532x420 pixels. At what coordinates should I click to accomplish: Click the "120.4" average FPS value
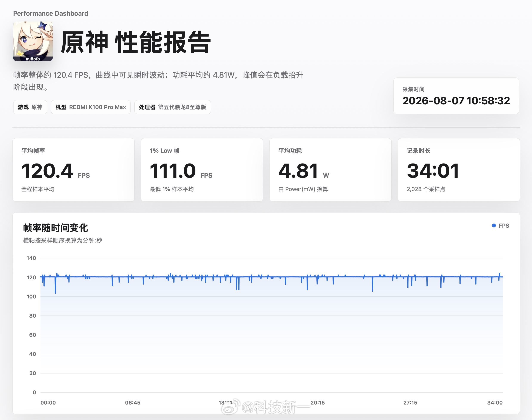(47, 171)
